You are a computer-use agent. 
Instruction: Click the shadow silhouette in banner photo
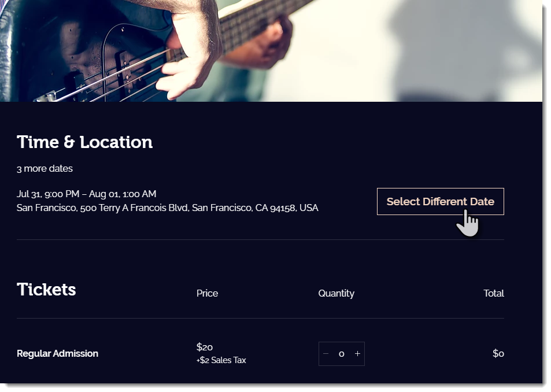[x=457, y=46]
